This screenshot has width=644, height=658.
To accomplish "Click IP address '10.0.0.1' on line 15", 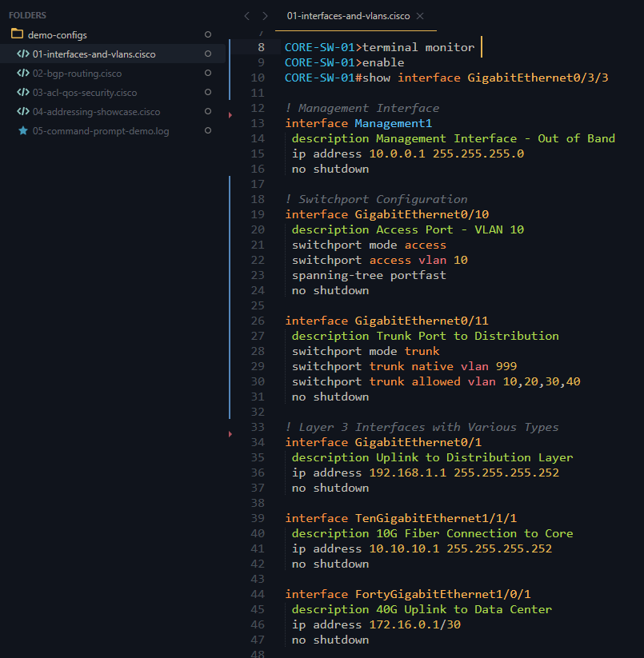I will pos(397,154).
